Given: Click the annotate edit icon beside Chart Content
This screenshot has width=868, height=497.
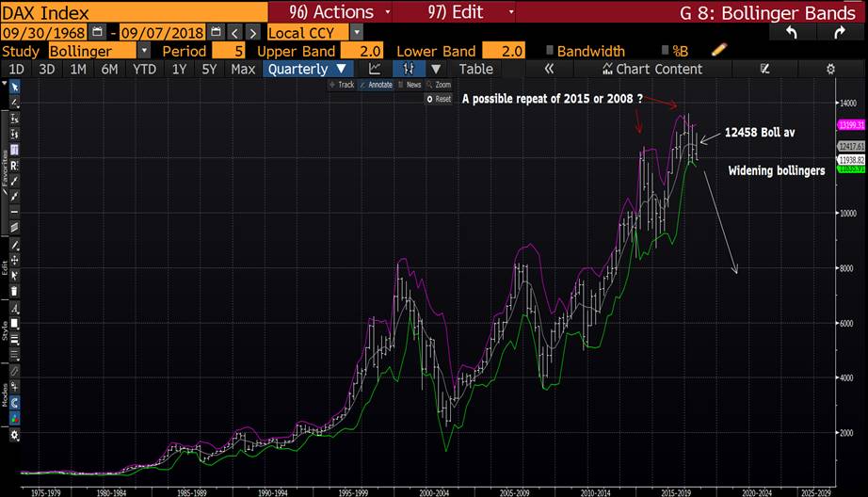Looking at the screenshot, I should coord(765,69).
